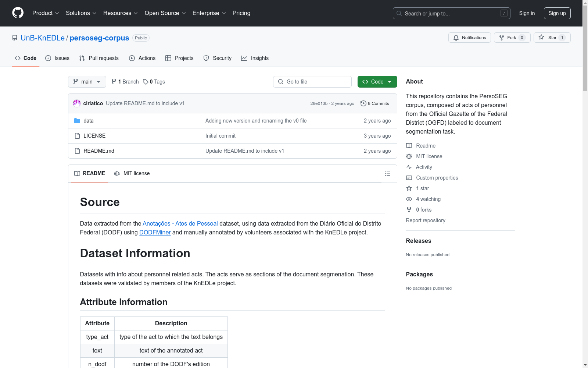Click the bell icon in Notifications
The image size is (588, 368).
coord(456,38)
